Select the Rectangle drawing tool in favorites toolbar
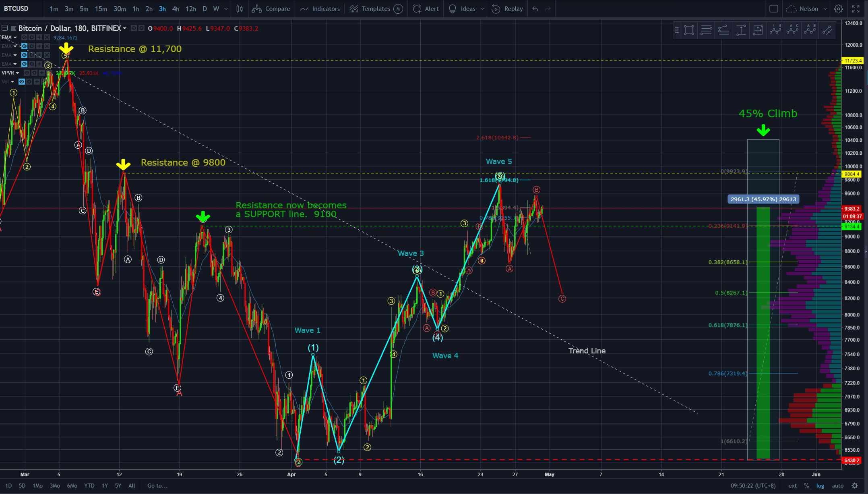 (689, 30)
